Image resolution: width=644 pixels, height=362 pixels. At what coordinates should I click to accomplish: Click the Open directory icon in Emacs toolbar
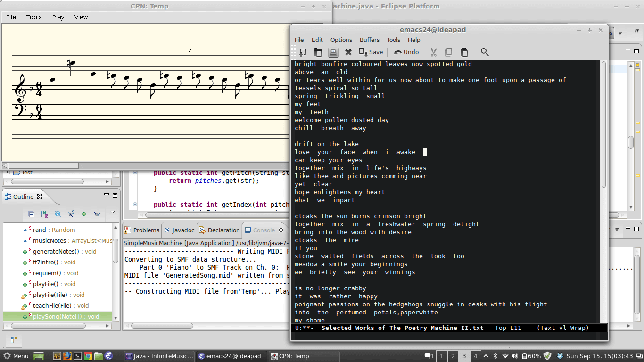pyautogui.click(x=318, y=52)
